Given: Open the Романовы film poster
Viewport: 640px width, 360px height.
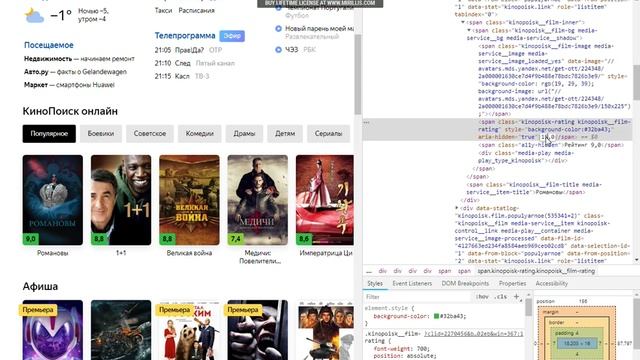Looking at the screenshot, I should click(53, 200).
